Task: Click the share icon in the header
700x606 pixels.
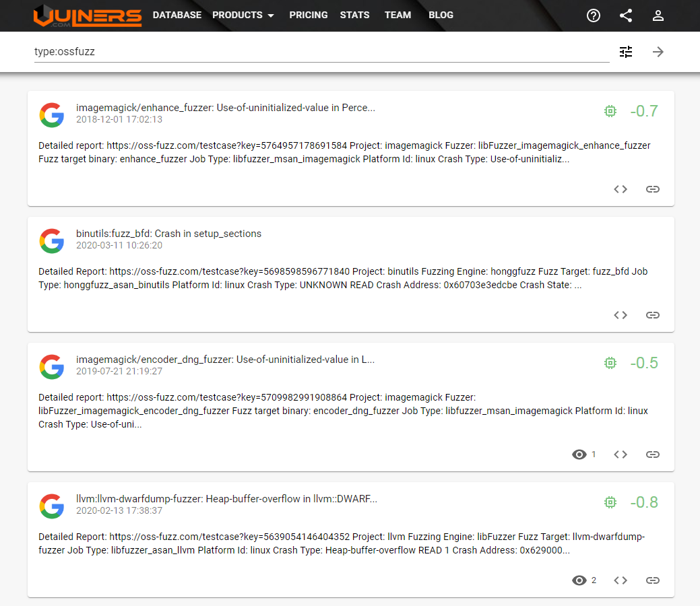Action: point(626,15)
